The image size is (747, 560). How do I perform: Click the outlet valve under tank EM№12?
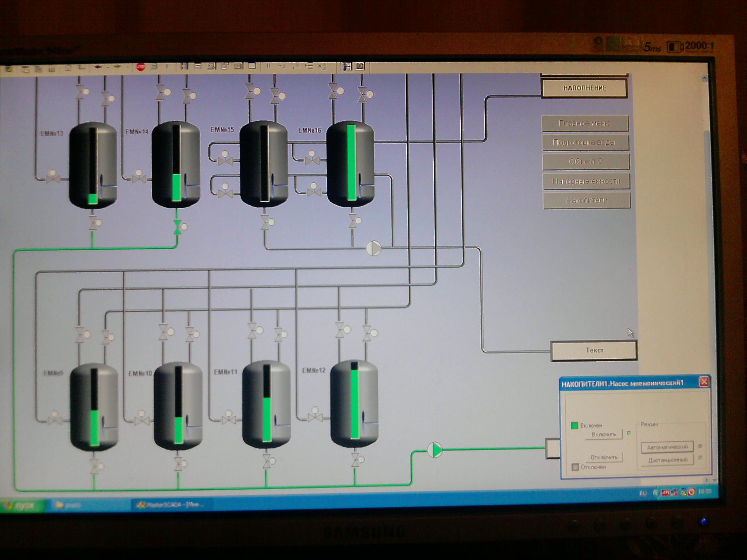355,460
